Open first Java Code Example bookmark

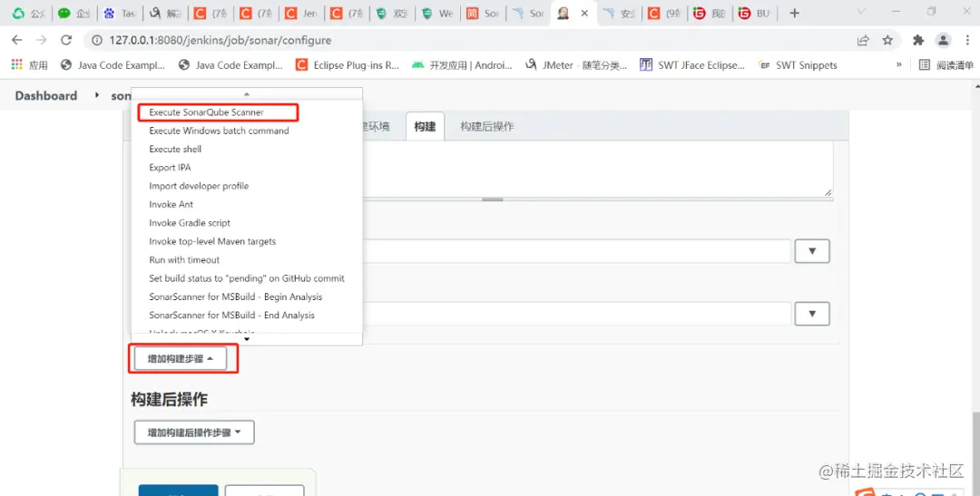click(113, 65)
